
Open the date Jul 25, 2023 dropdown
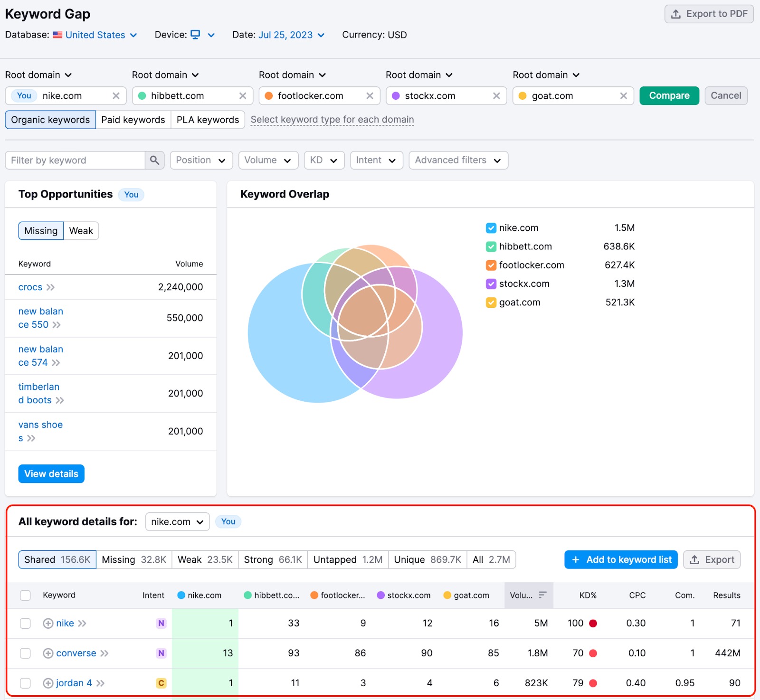[292, 35]
